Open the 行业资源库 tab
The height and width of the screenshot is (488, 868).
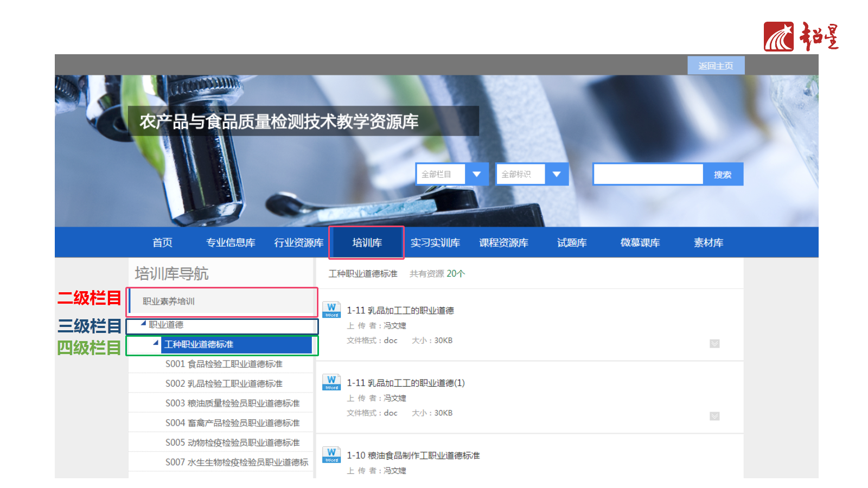[299, 242]
